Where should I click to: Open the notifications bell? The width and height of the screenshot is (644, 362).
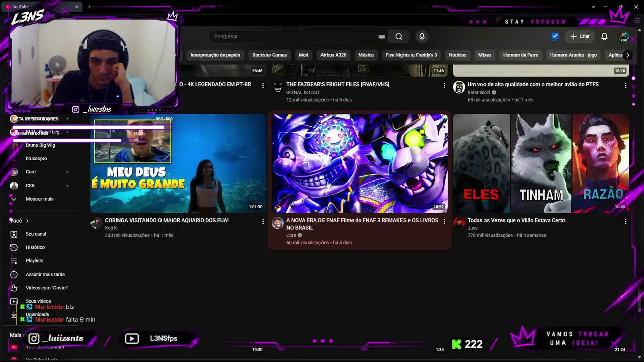(604, 36)
